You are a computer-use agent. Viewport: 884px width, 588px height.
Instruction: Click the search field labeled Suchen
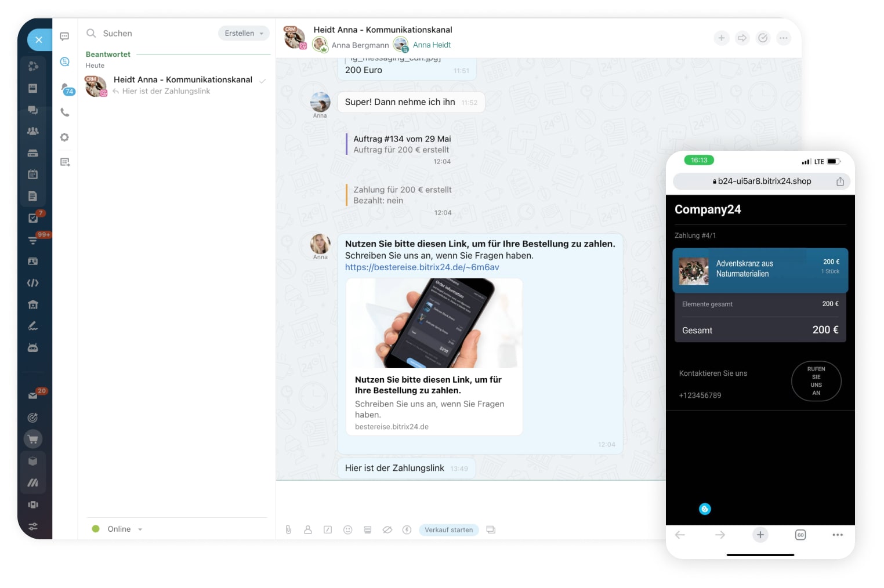[x=148, y=34]
